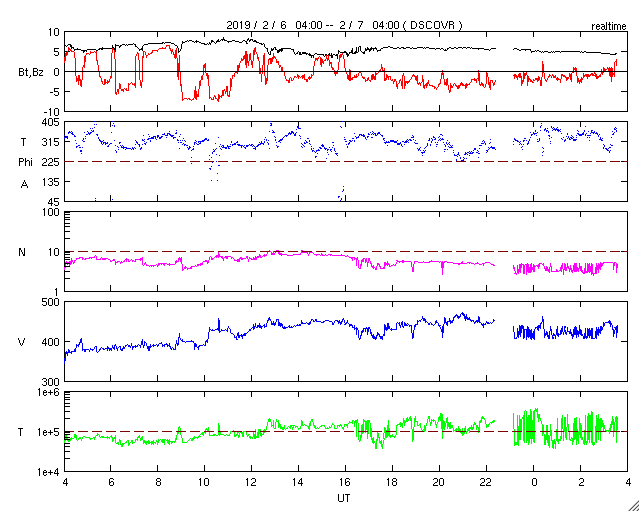Click the '135' tick on Phi panel
The height and width of the screenshot is (512, 640).
tap(52, 182)
